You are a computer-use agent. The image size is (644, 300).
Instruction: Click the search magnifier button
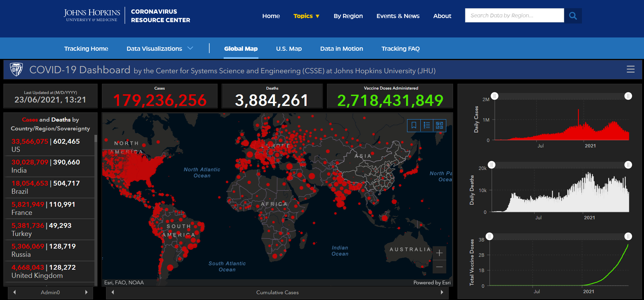click(573, 16)
